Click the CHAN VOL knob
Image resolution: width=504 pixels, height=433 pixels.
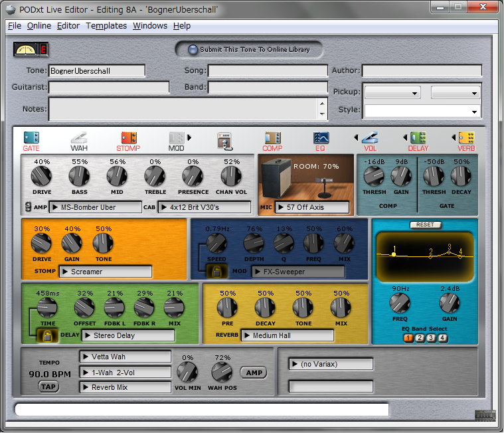231,177
